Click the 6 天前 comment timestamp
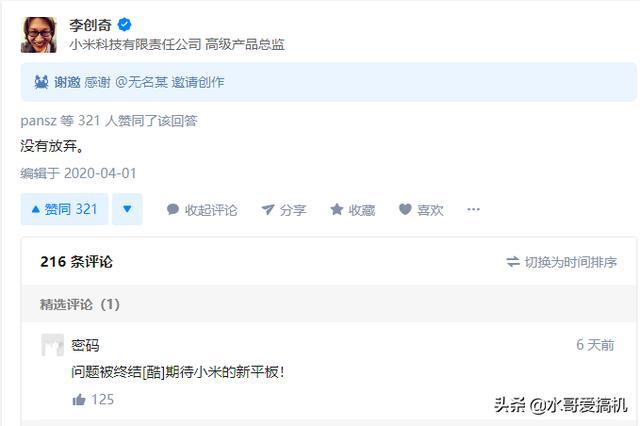This screenshot has width=640, height=426. tap(595, 345)
